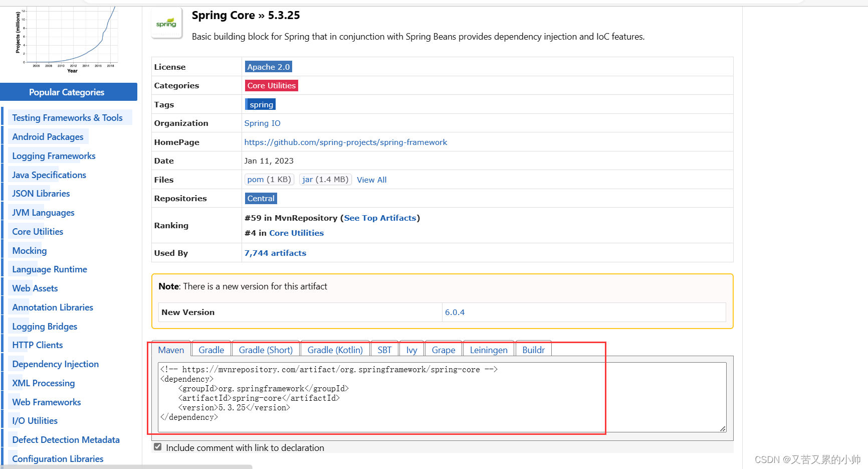The height and width of the screenshot is (469, 868).
Task: Click the Jan 11, 2023 date value
Action: (269, 161)
